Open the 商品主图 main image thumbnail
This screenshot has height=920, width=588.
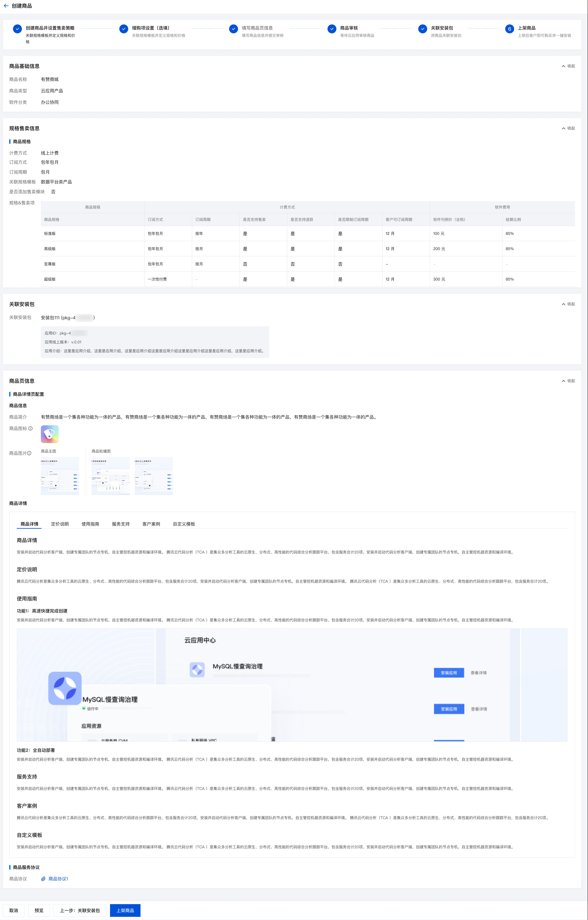point(60,476)
